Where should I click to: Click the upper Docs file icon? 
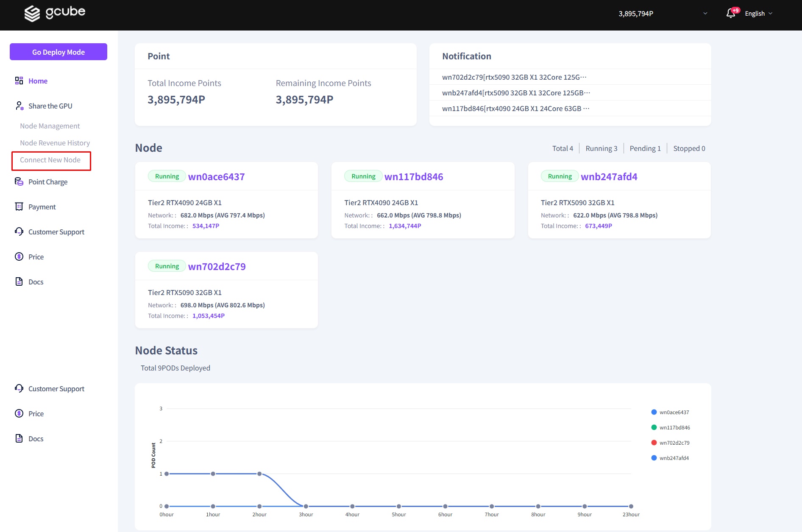tap(19, 281)
